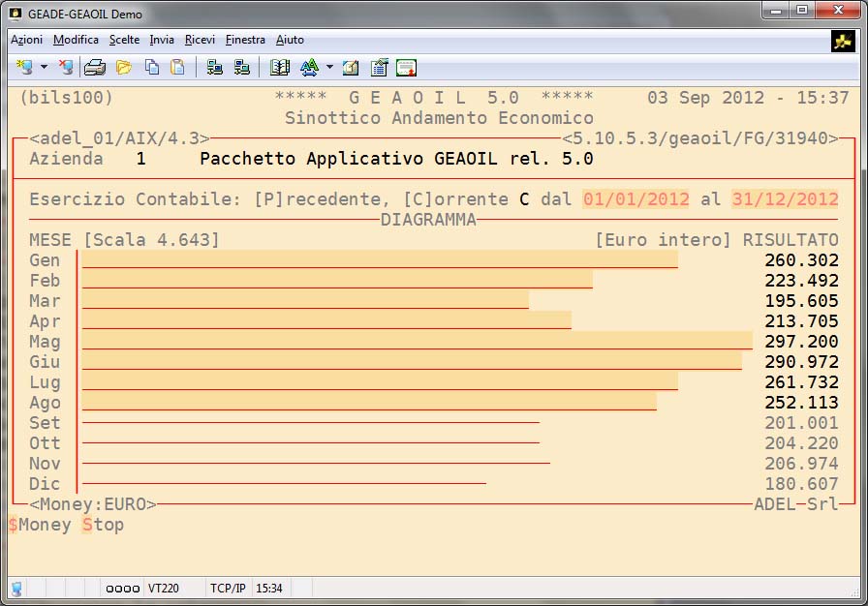Click the printer icon in toolbar
Screen dimensions: 868x606
point(94,68)
